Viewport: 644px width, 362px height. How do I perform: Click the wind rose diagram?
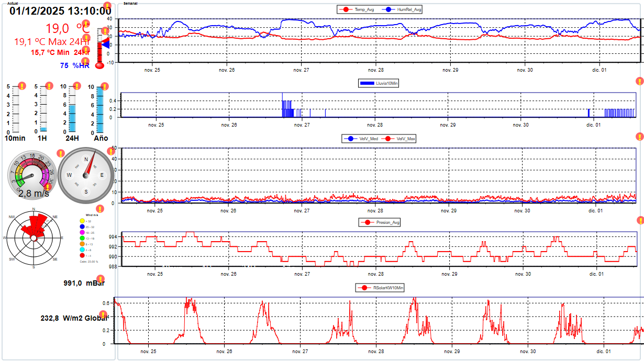(x=34, y=237)
